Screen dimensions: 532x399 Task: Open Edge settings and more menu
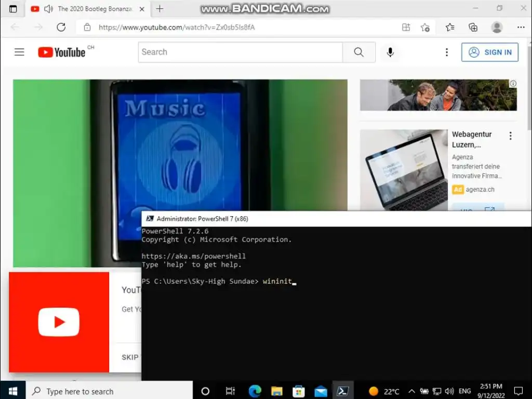(x=521, y=27)
